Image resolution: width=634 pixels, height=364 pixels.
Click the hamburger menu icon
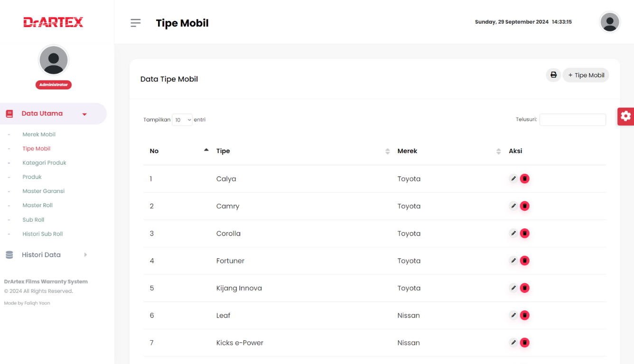tap(136, 23)
